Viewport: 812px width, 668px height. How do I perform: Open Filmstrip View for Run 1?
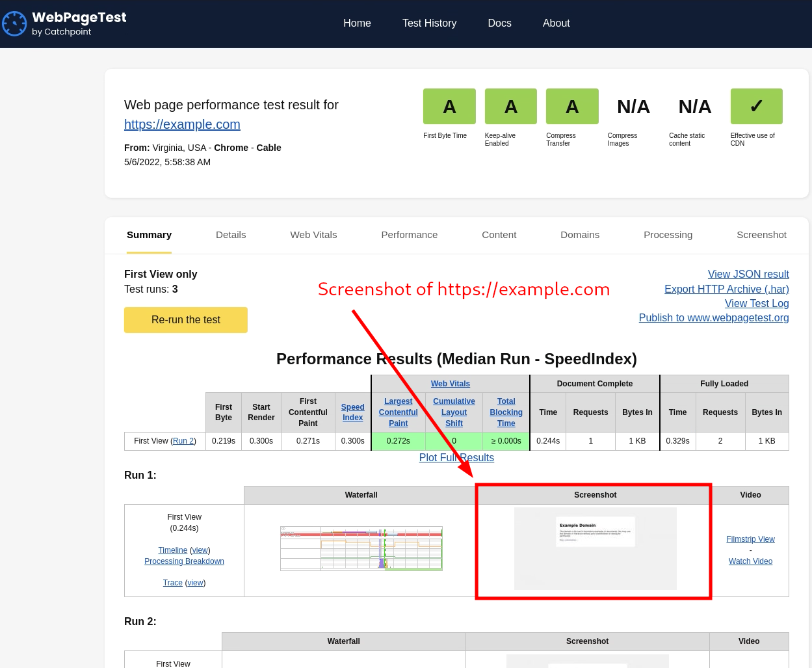(x=750, y=539)
